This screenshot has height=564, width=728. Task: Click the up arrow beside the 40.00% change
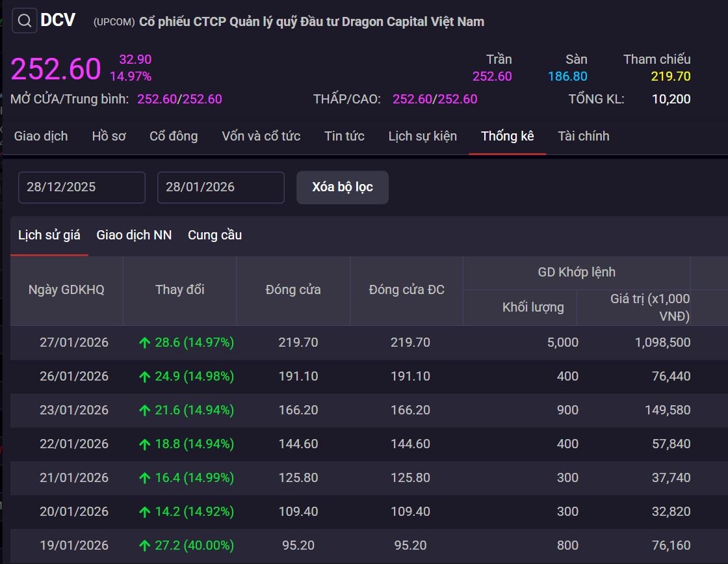coord(144,545)
